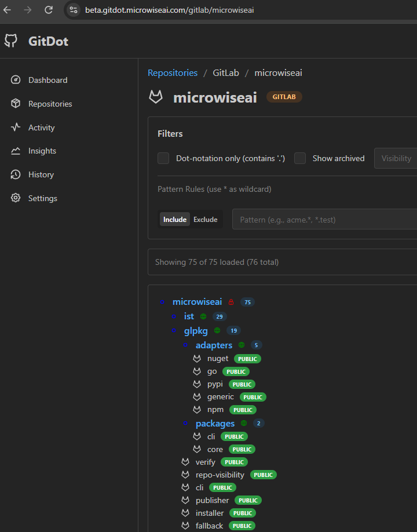
Task: Click the globe icon next to ist
Action: point(203,316)
